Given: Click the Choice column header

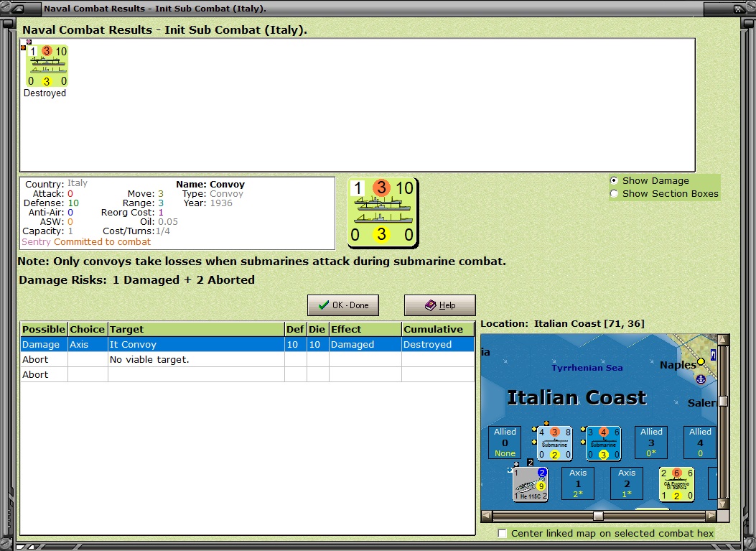Looking at the screenshot, I should click(88, 329).
